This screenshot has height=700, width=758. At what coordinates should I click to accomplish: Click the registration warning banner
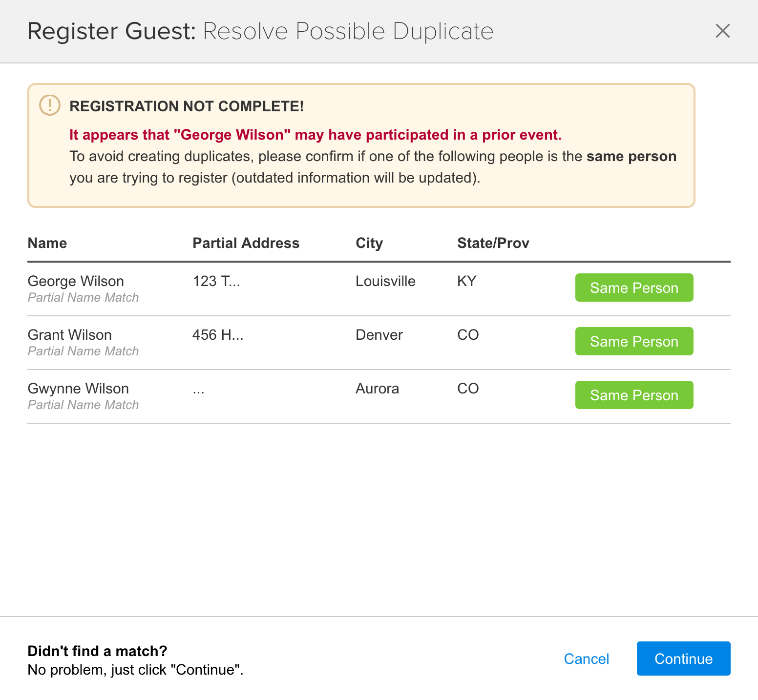[x=361, y=144]
